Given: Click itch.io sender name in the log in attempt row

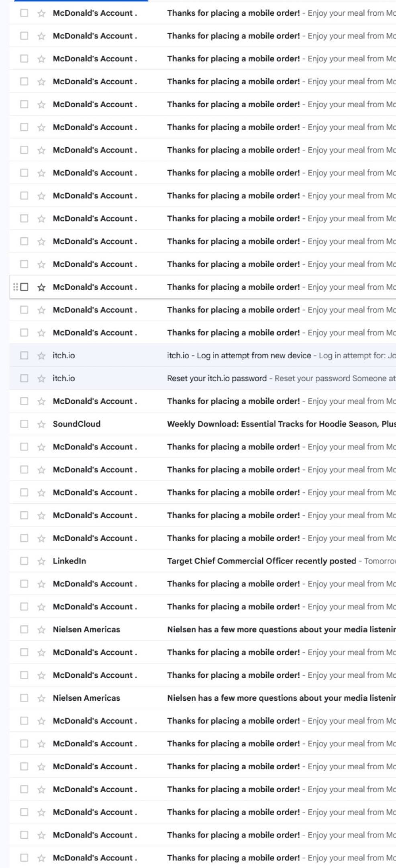Looking at the screenshot, I should pos(64,356).
